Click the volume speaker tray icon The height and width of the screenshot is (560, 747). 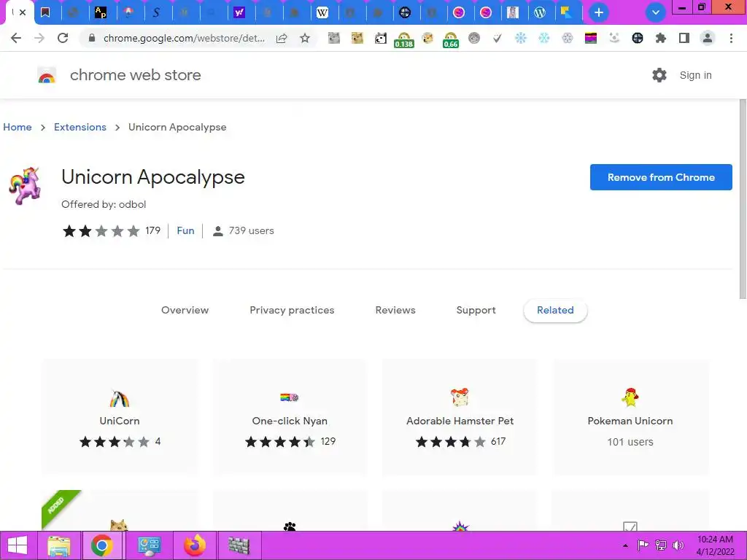[x=678, y=545]
